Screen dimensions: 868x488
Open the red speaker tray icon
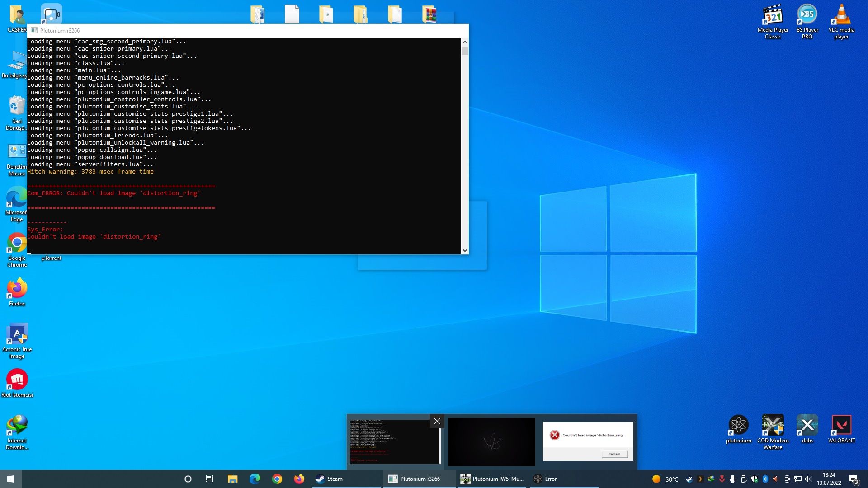pos(776,479)
